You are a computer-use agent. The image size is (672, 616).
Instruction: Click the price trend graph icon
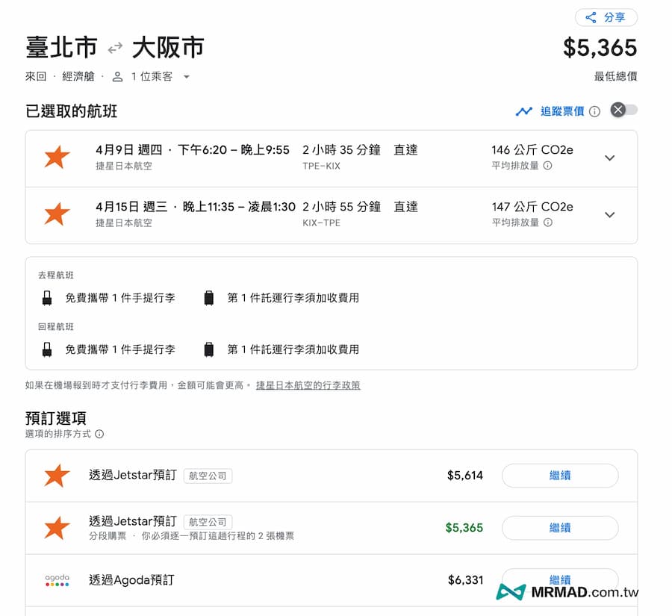525,110
